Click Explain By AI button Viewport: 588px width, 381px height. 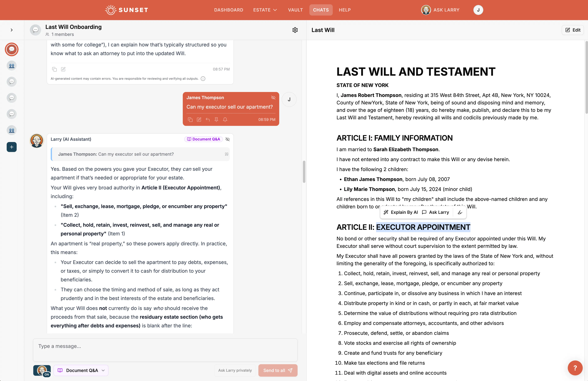pos(401,212)
